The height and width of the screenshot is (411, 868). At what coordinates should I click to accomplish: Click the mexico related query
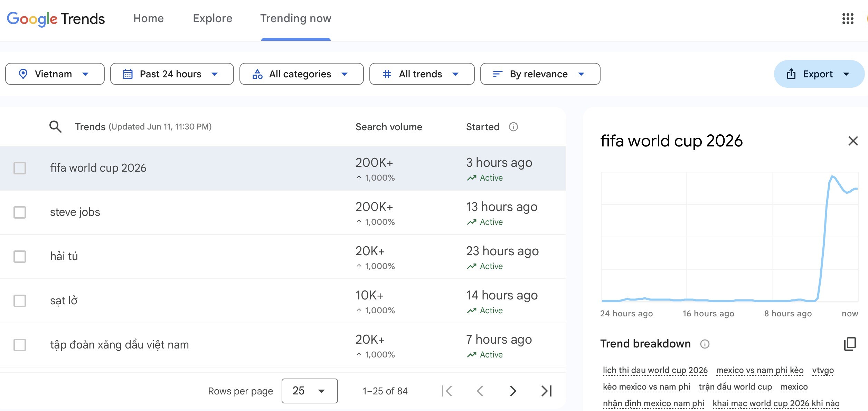[794, 387]
